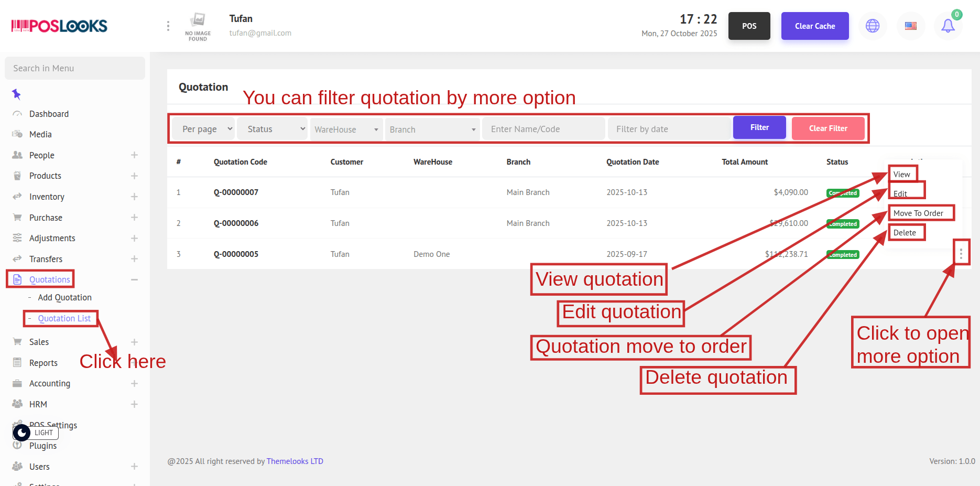Click the blue Filter button
Image resolution: width=980 pixels, height=486 pixels.
(x=759, y=127)
